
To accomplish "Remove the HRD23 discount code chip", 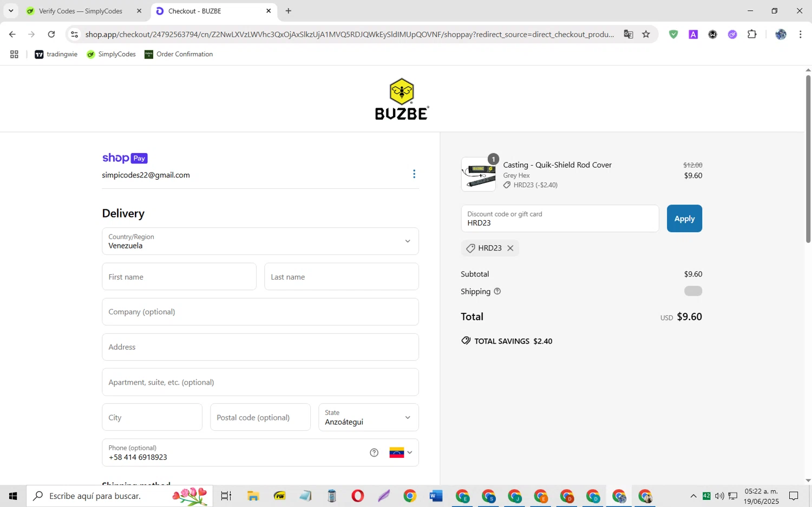I will [510, 248].
